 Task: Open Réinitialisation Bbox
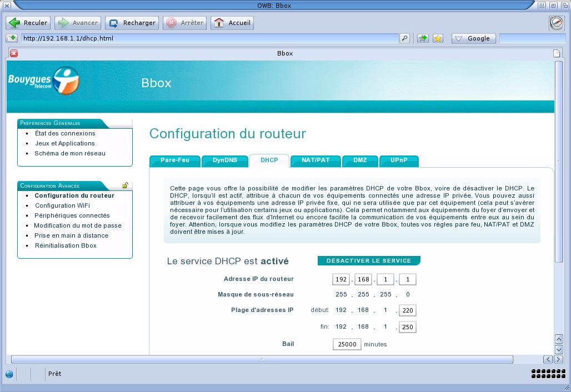pos(66,245)
